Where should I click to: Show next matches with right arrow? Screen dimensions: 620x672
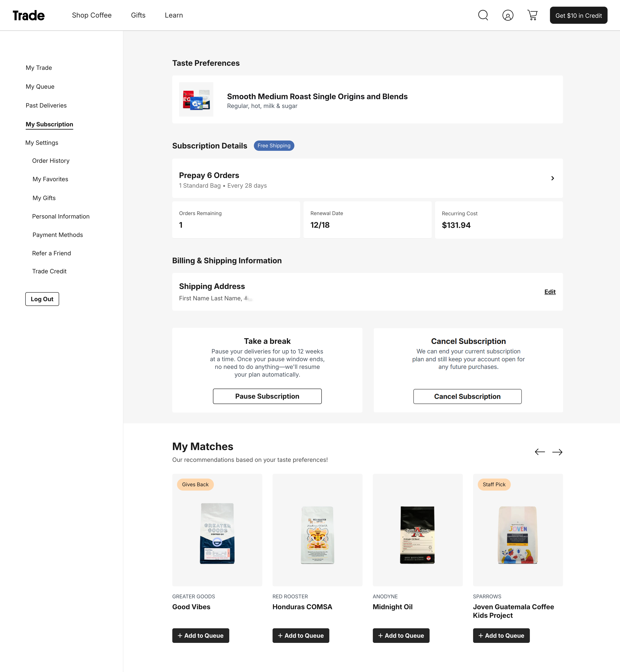(x=557, y=452)
